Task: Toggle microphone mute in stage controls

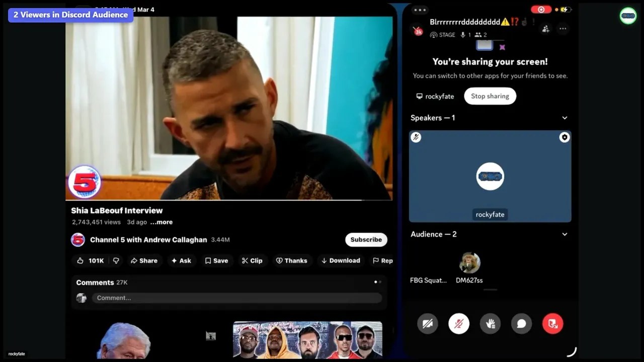Action: (x=459, y=324)
